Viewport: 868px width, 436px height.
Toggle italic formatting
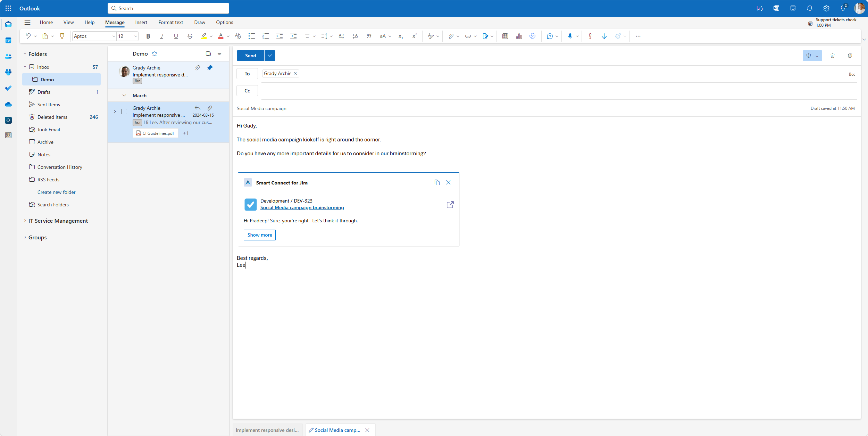(x=162, y=36)
